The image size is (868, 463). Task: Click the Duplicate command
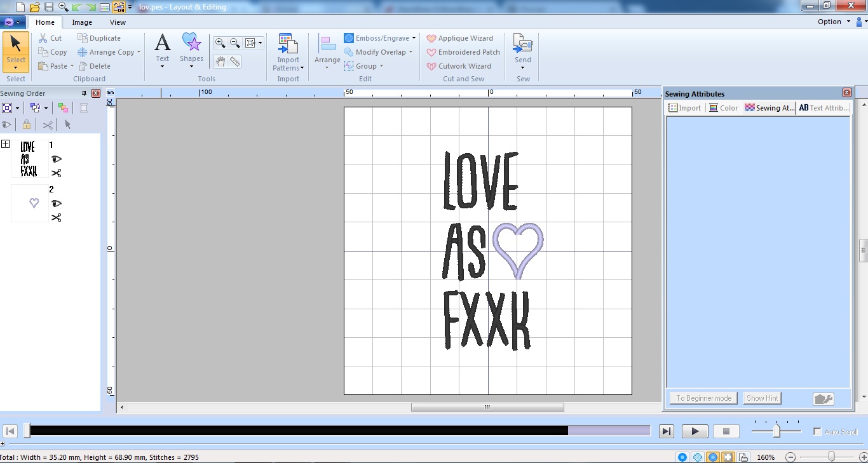[x=99, y=38]
